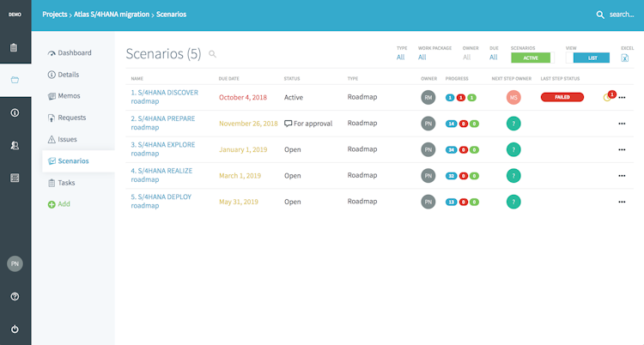The width and height of the screenshot is (644, 345).
Task: Open the 4. S/4HANA REALIZE roadmap link
Action: (x=161, y=175)
